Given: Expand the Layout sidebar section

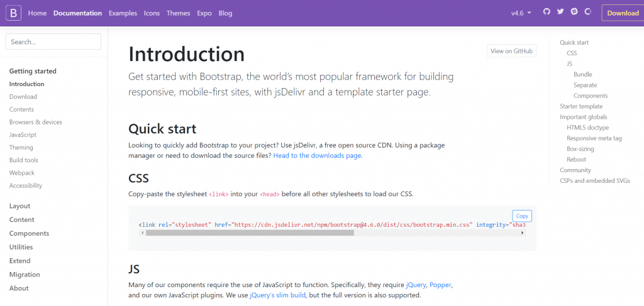Looking at the screenshot, I should coord(19,206).
